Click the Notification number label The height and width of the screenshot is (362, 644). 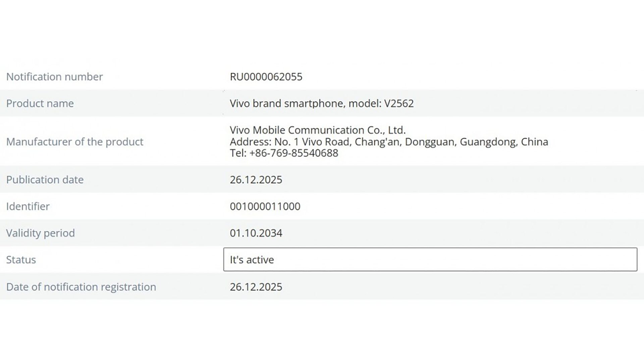[x=54, y=77]
